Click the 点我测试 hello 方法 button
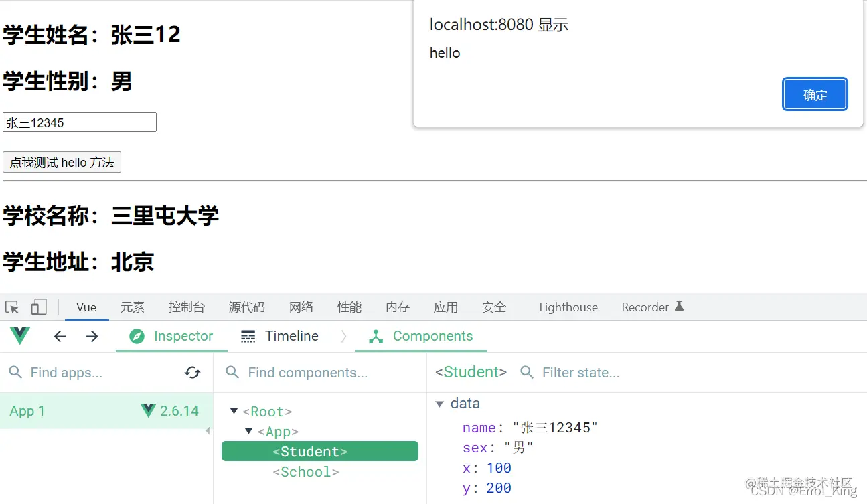 [x=62, y=161]
